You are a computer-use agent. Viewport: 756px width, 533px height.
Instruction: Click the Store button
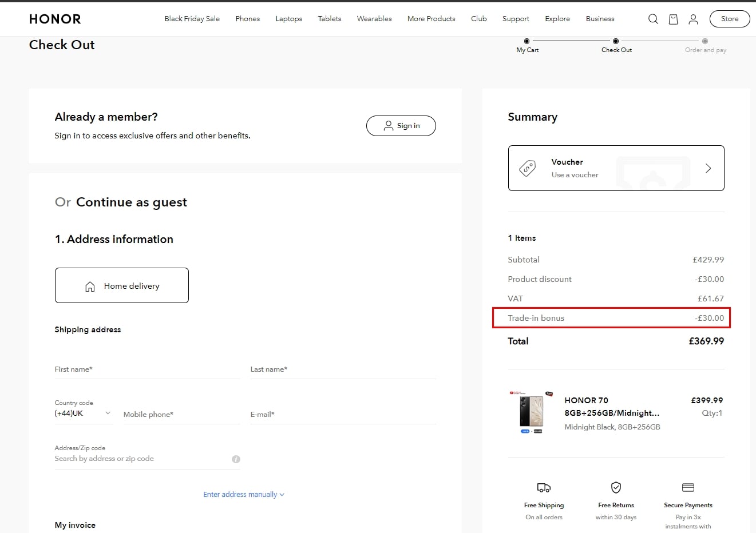(729, 19)
